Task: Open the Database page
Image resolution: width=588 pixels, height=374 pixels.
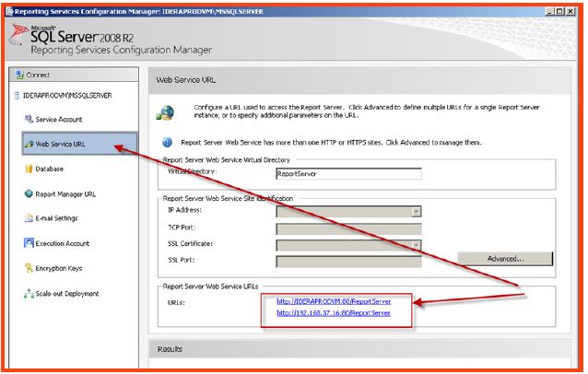Action: point(49,169)
